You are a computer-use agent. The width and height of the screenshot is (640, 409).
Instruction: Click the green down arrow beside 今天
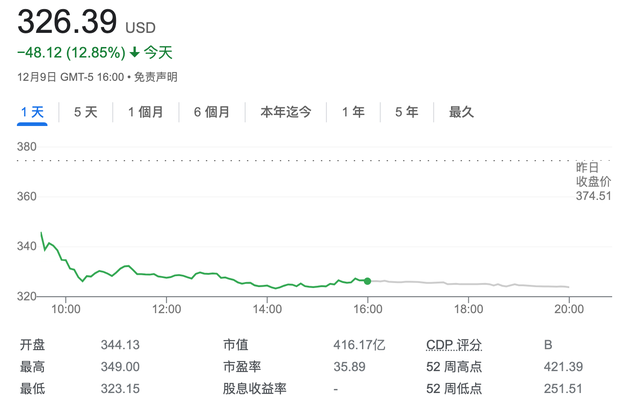[x=134, y=52]
